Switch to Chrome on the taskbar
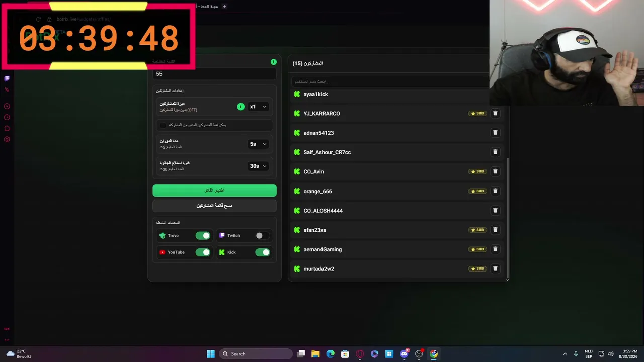This screenshot has height=362, width=644. [434, 354]
